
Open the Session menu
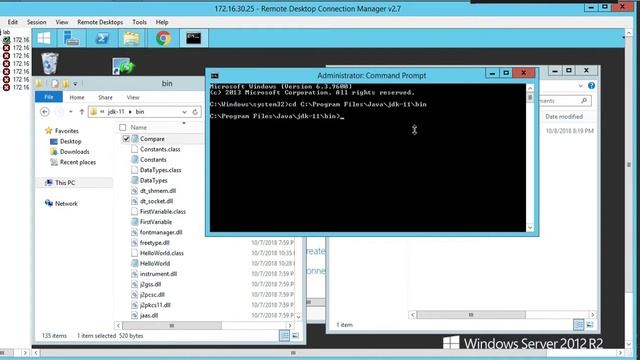tap(36, 22)
